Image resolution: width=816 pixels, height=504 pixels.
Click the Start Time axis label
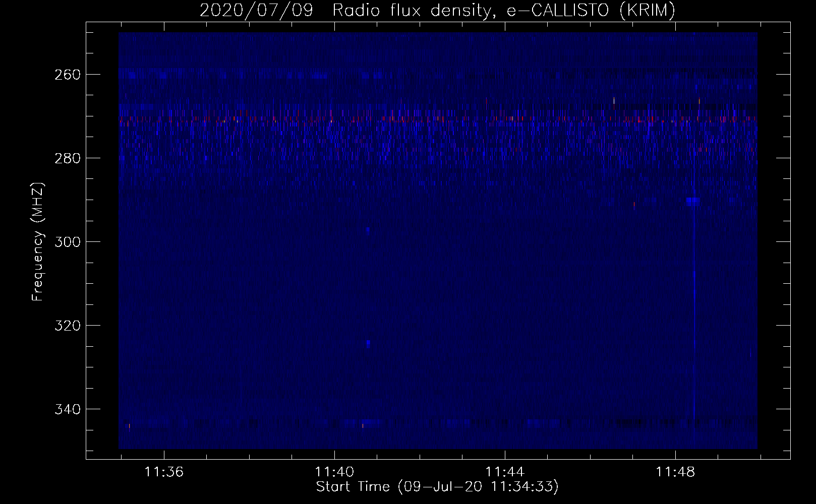click(x=437, y=487)
